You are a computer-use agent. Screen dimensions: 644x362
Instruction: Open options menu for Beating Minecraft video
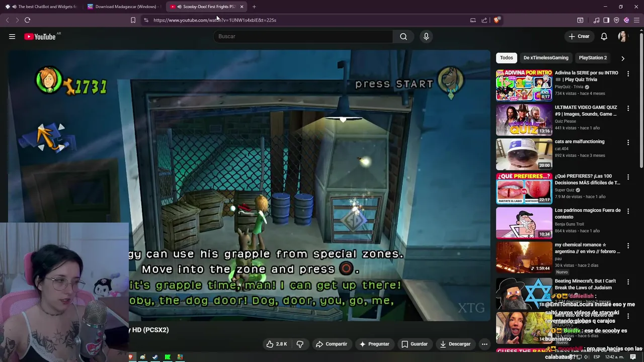pos(628,282)
